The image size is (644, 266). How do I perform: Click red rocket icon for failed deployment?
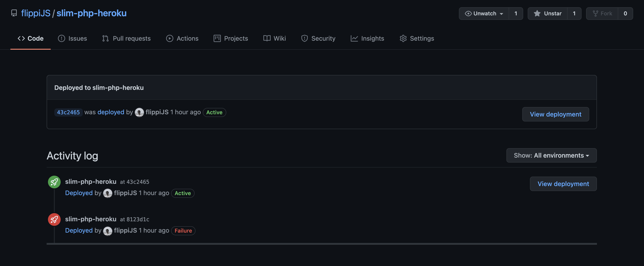pyautogui.click(x=54, y=219)
